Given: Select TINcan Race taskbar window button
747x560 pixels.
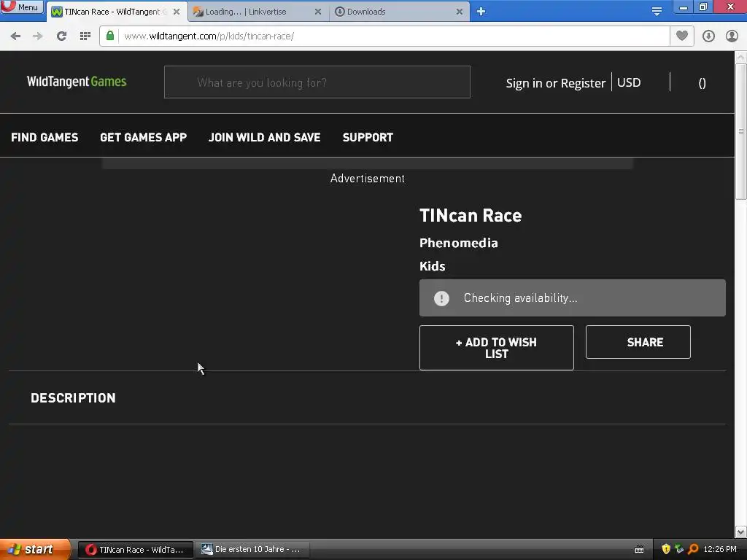Looking at the screenshot, I should [135, 550].
